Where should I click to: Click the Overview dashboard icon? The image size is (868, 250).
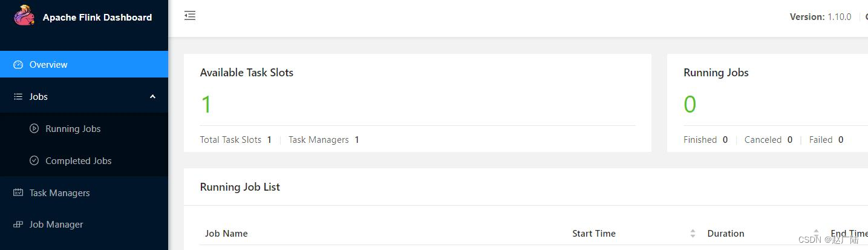pos(18,65)
